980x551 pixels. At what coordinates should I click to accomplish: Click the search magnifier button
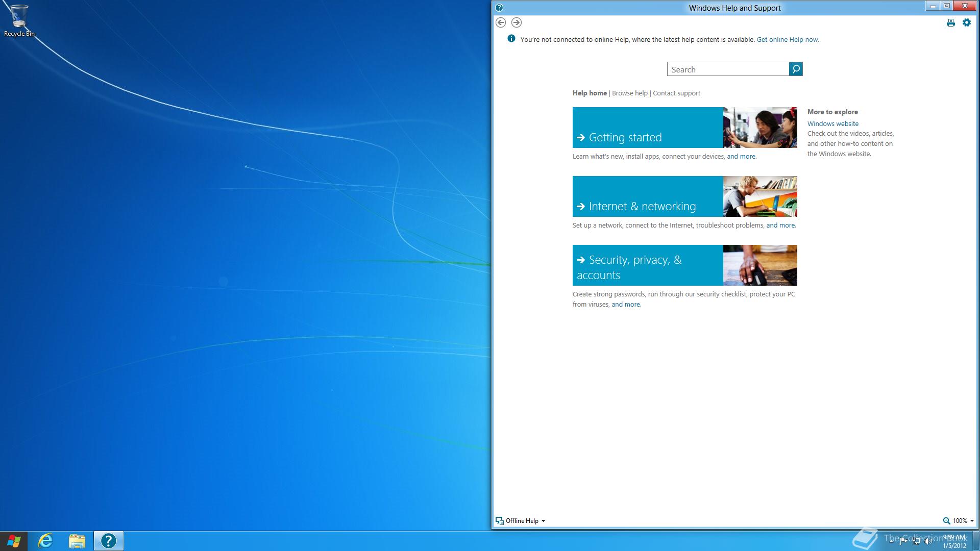796,69
